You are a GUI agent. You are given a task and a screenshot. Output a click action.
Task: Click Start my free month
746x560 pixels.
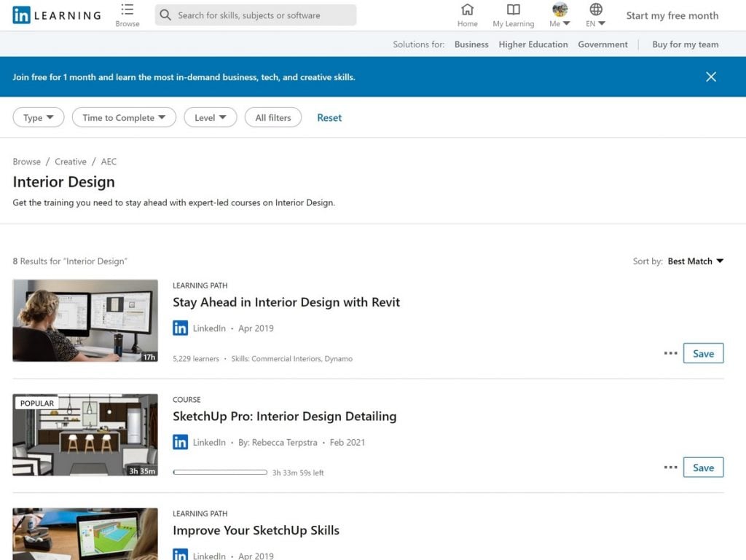tap(672, 16)
